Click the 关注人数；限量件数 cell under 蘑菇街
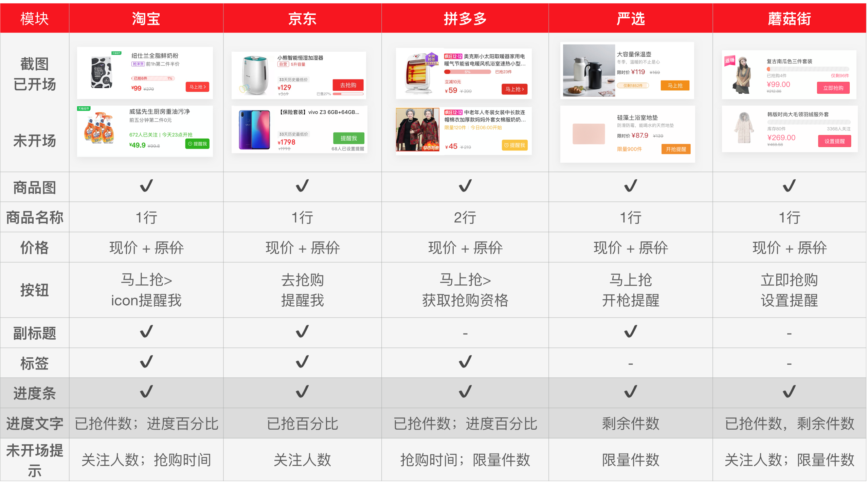 (789, 460)
